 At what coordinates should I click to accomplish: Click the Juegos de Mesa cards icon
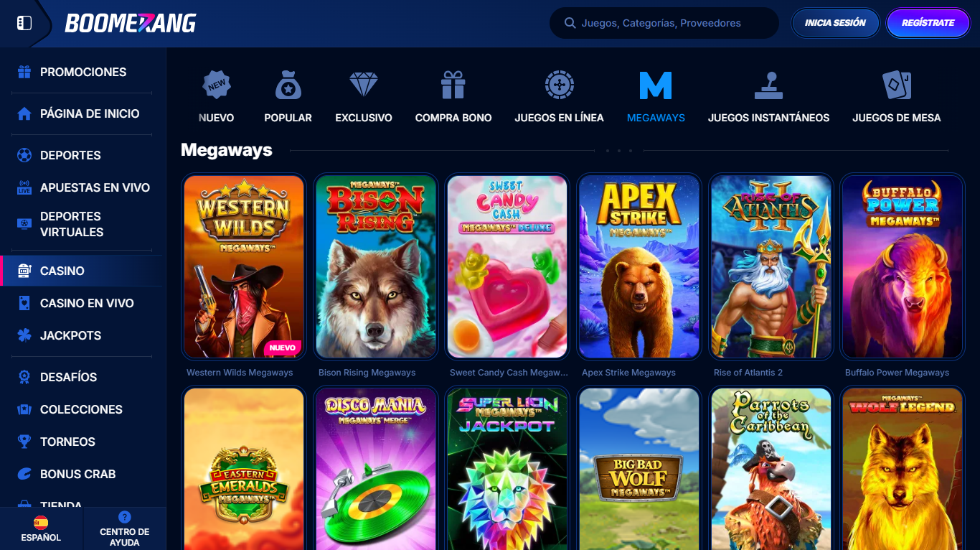click(897, 85)
